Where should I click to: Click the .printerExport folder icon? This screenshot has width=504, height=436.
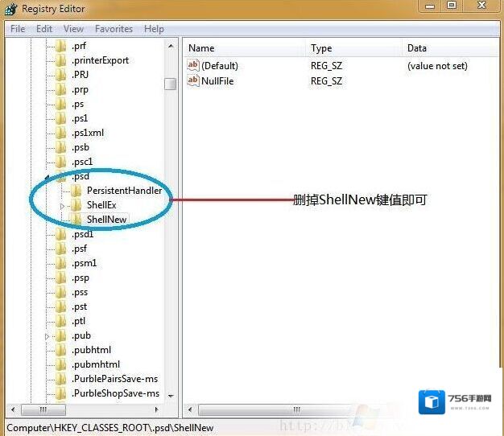coord(61,60)
